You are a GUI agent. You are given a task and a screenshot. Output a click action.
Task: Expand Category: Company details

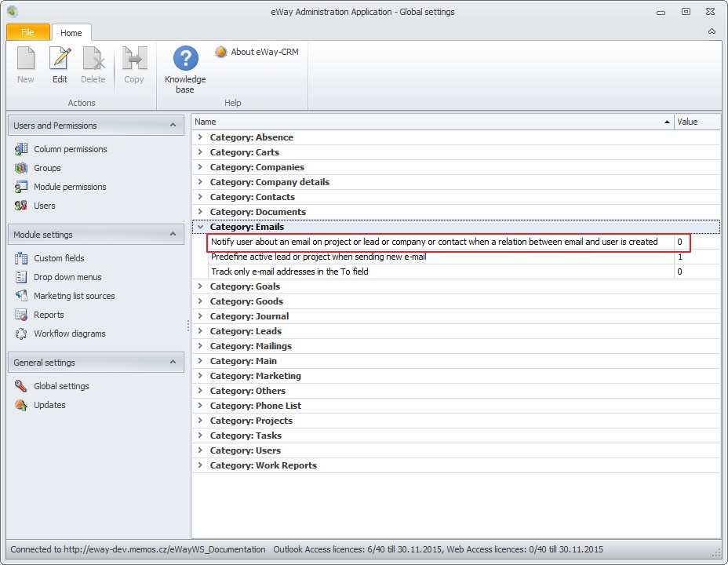coord(200,181)
